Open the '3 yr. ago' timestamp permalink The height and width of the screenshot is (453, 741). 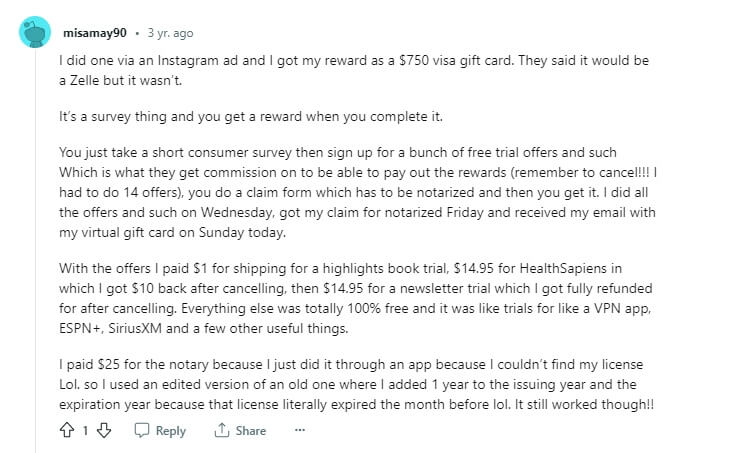(x=170, y=33)
